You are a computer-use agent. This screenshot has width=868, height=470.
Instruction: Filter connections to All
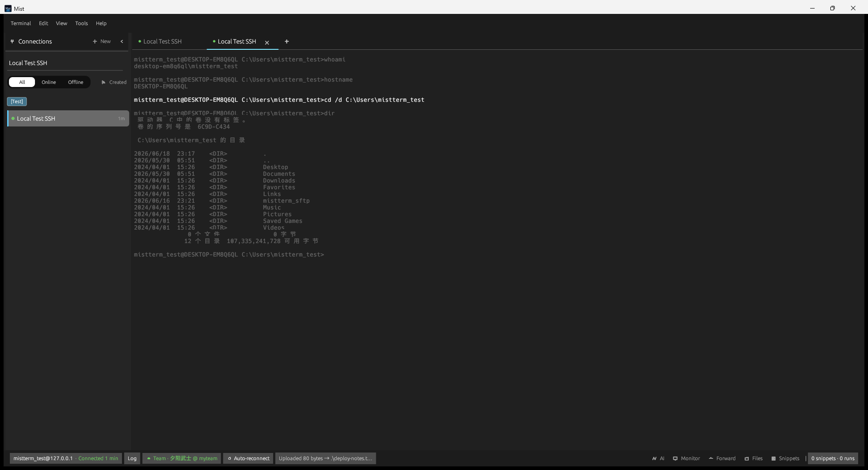pyautogui.click(x=22, y=82)
